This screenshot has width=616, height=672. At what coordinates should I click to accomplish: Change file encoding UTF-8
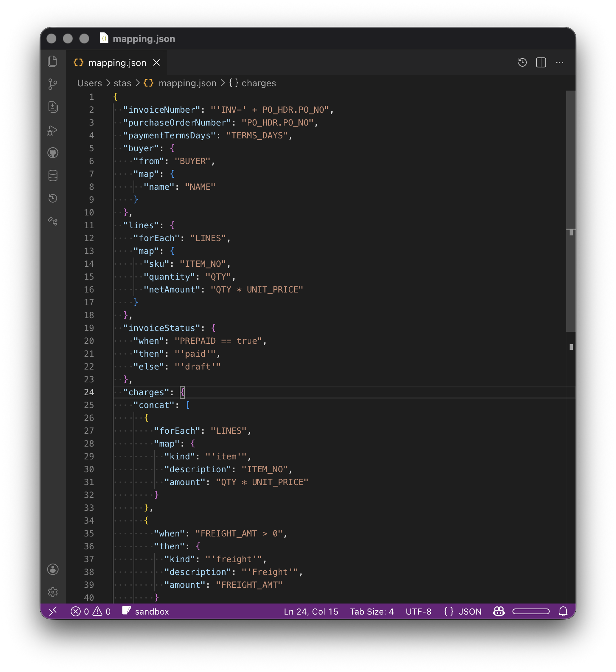[418, 611]
